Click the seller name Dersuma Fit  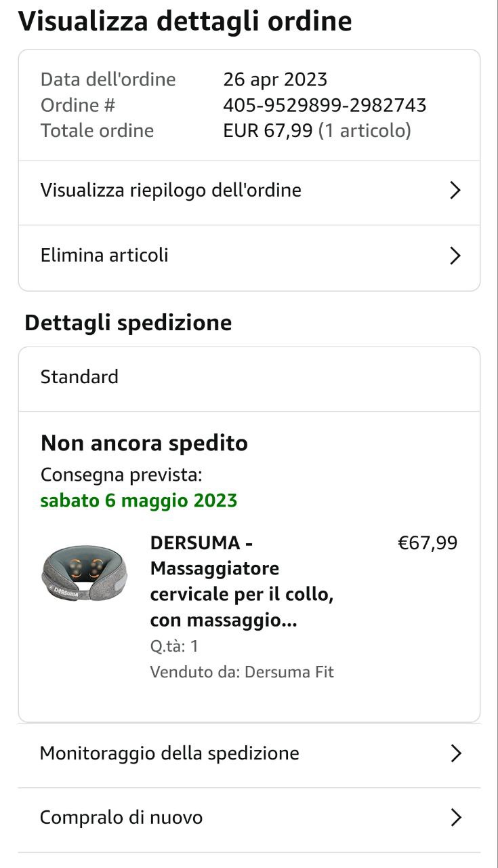tap(289, 672)
